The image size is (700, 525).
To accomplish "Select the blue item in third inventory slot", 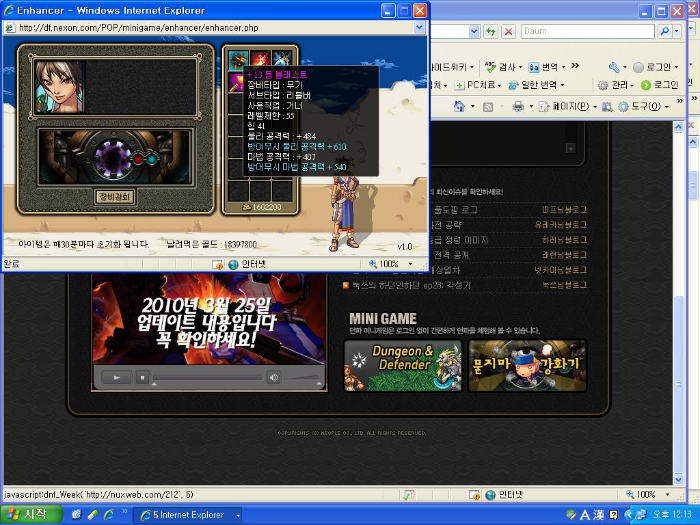I will point(282,60).
